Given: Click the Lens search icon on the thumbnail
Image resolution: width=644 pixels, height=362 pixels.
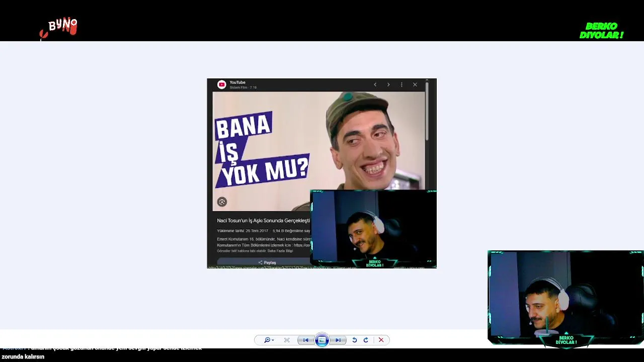Looking at the screenshot, I should click(222, 202).
